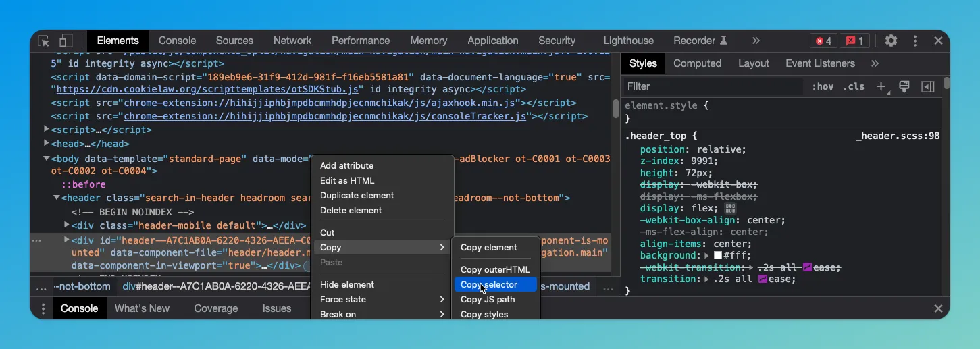Click the ellipsis right of the breadcrumb bar

tap(609, 288)
